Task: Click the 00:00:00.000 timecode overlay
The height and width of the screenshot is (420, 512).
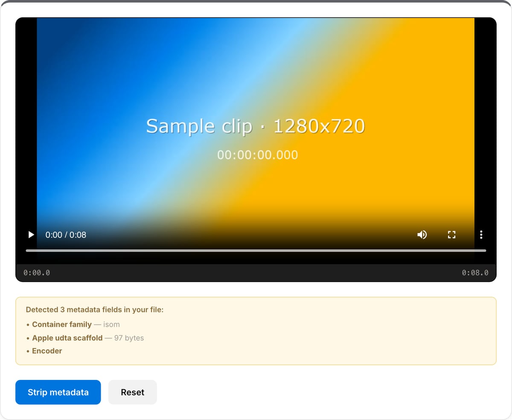Action: tap(258, 155)
